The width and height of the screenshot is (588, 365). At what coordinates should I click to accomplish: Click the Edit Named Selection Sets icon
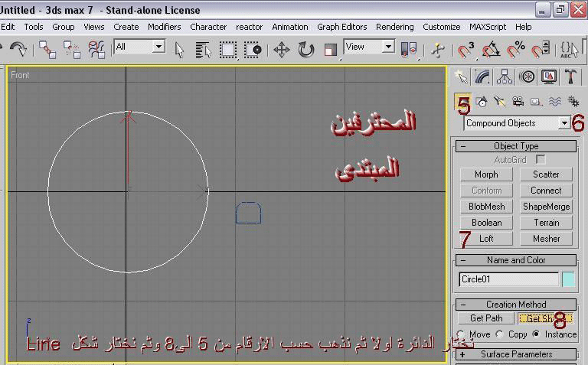(569, 50)
